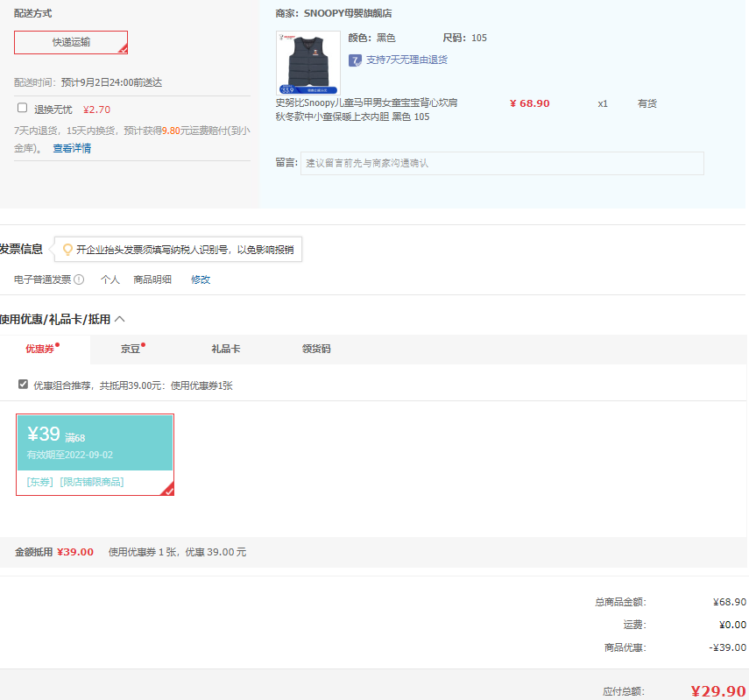Switch to the 礼品卡 tab
The width and height of the screenshot is (749, 700).
tap(226, 350)
